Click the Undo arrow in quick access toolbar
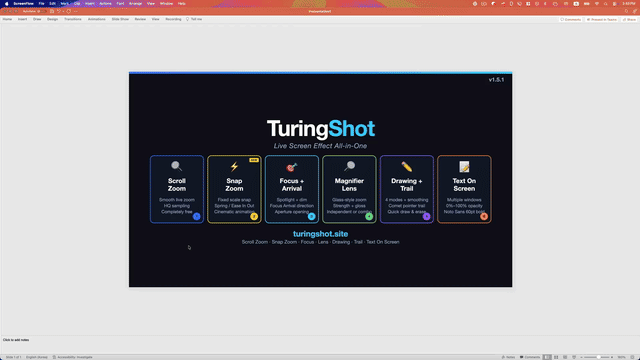640x360 pixels. click(x=58, y=11)
